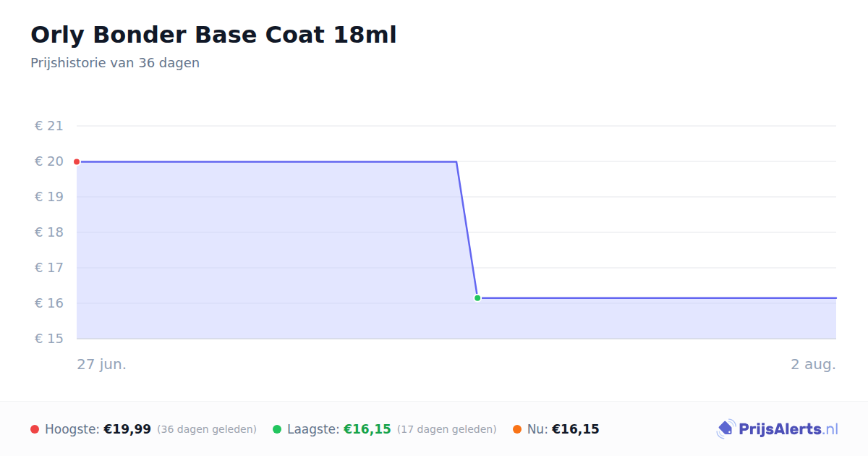
Task: Click the 'Hoogste:' legend label
Action: click(x=72, y=429)
